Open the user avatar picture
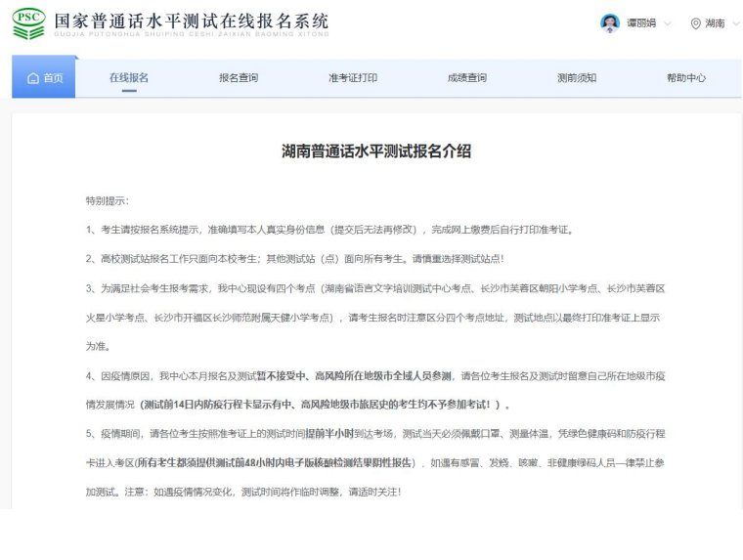Screen dimensions: 743x560 pos(610,23)
